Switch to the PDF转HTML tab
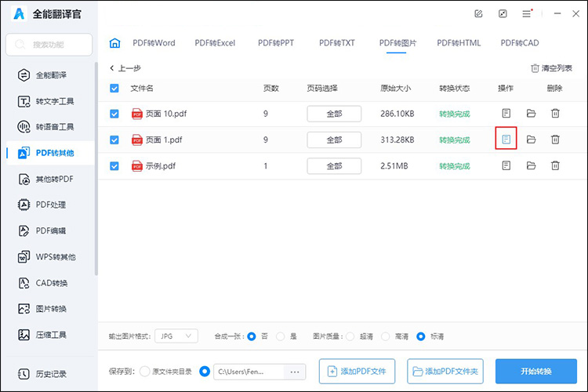Viewport: 588px width, 392px height. coord(459,43)
